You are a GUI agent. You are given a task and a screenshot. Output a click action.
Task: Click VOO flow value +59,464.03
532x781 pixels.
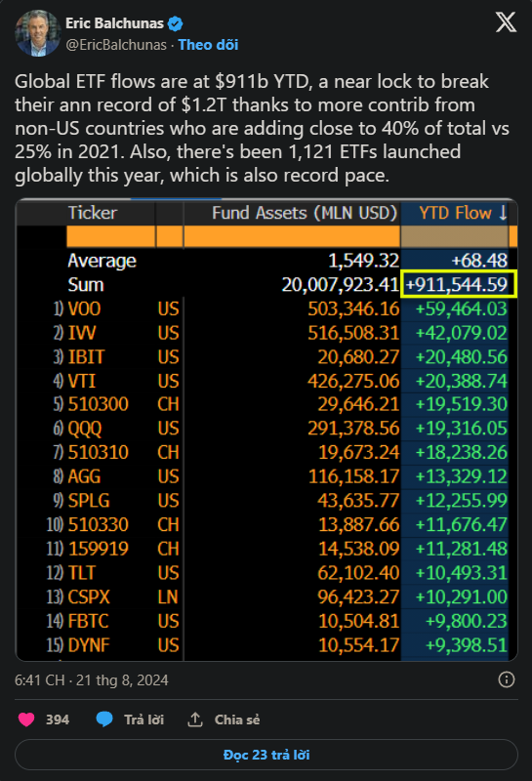tap(462, 309)
